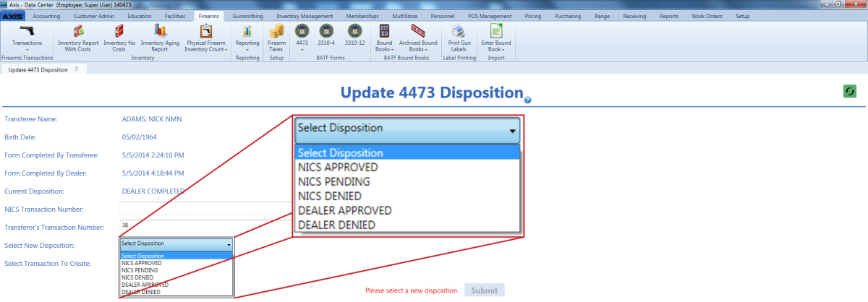Open the Setup ribbon tab
Screen dimensions: 868x302
point(742,15)
